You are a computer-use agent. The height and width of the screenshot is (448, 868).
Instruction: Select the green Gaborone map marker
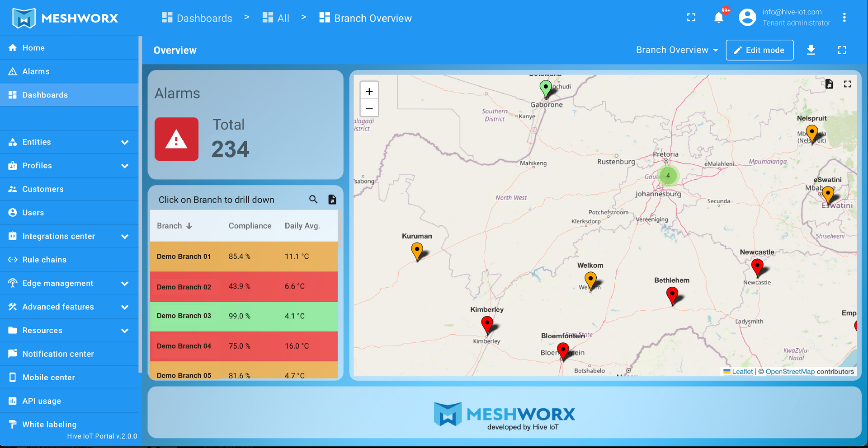pos(546,89)
